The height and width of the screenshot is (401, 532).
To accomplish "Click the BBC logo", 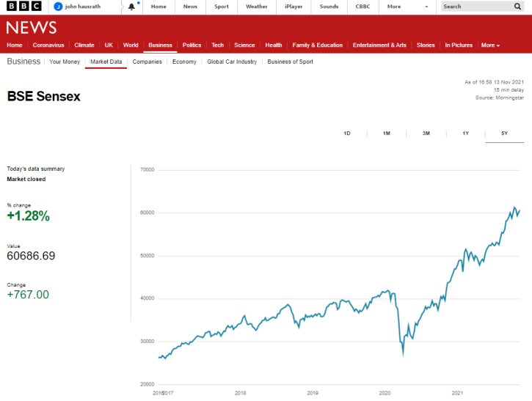I will (24, 6).
